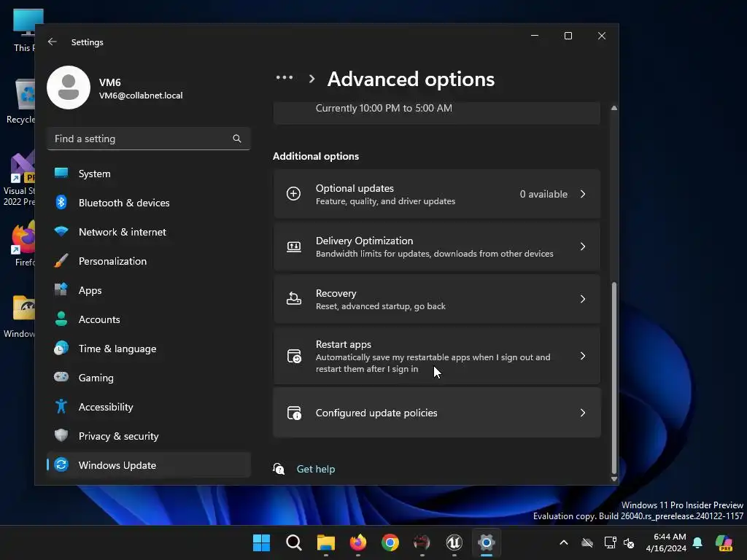Click the System monitor icon in sidebar
747x560 pixels.
click(61, 174)
